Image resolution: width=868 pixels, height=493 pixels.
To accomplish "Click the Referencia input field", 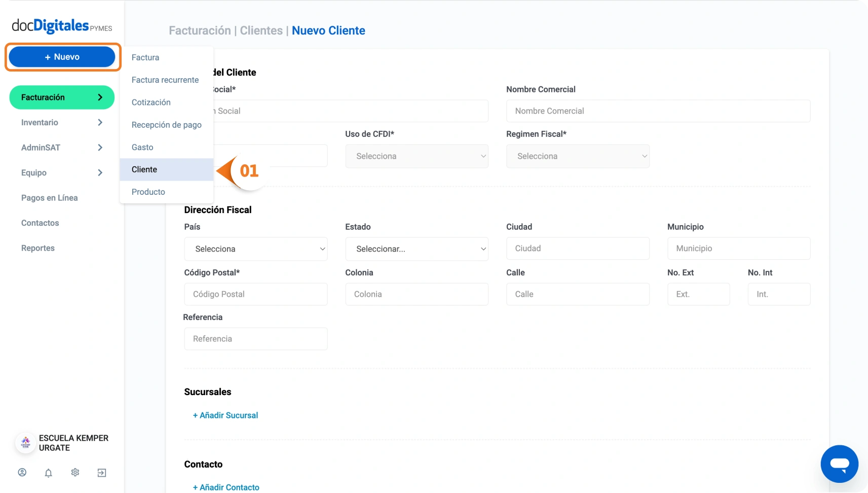I will [256, 339].
